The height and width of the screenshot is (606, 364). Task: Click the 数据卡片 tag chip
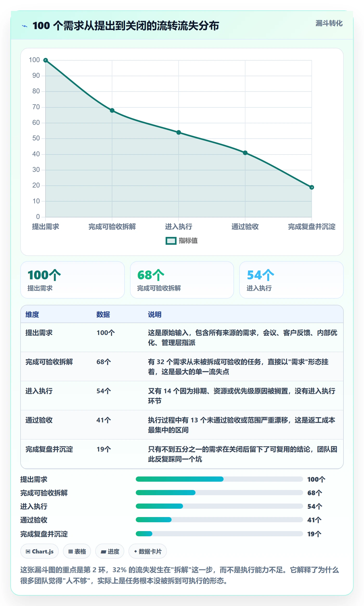pos(148,551)
